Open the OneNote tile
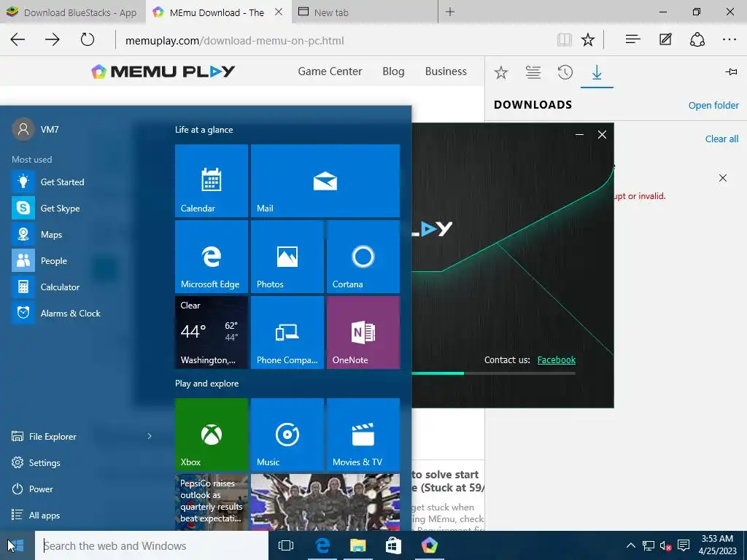This screenshot has width=747, height=560. coord(363,332)
